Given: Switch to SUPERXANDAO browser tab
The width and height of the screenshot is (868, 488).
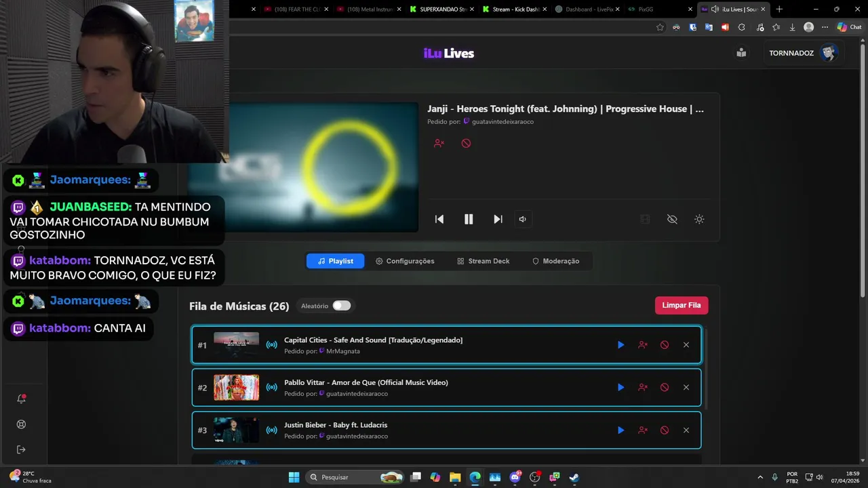Looking at the screenshot, I should click(x=439, y=9).
